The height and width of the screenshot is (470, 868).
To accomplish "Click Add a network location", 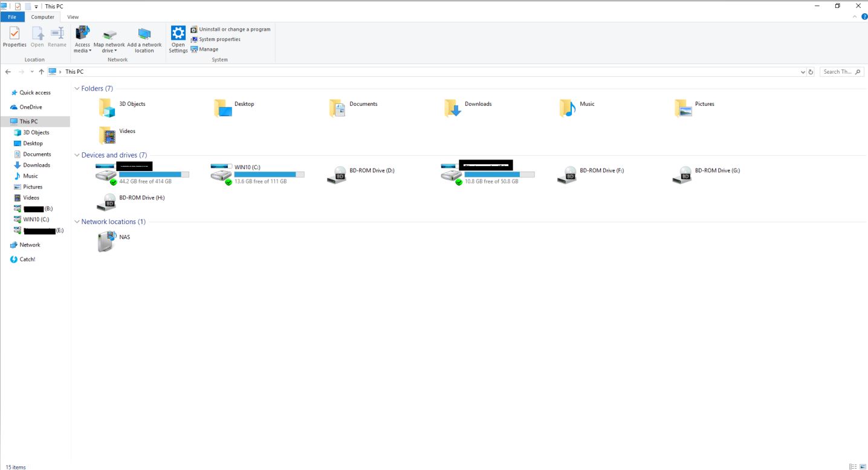I will click(144, 39).
